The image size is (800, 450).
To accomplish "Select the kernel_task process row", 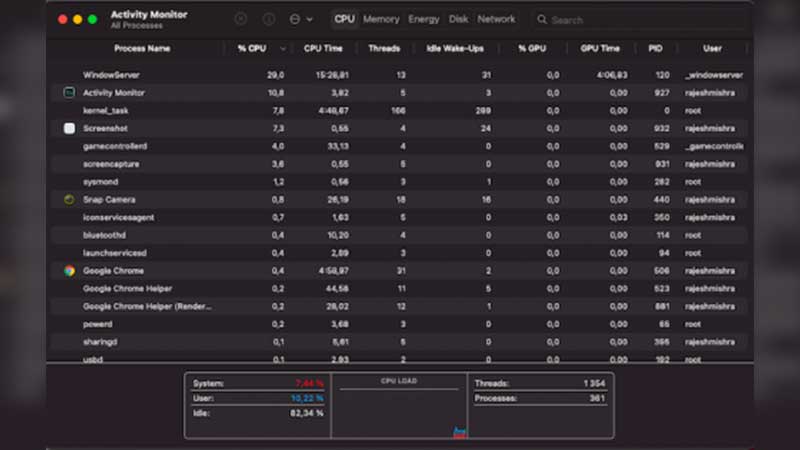I will (x=400, y=111).
